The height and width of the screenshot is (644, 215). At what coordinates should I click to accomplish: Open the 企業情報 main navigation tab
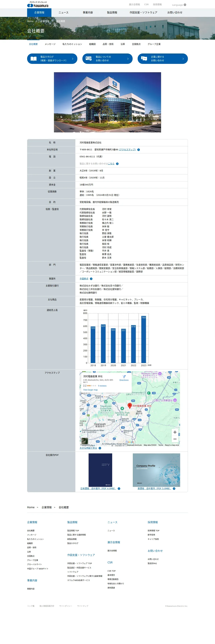(x=39, y=13)
